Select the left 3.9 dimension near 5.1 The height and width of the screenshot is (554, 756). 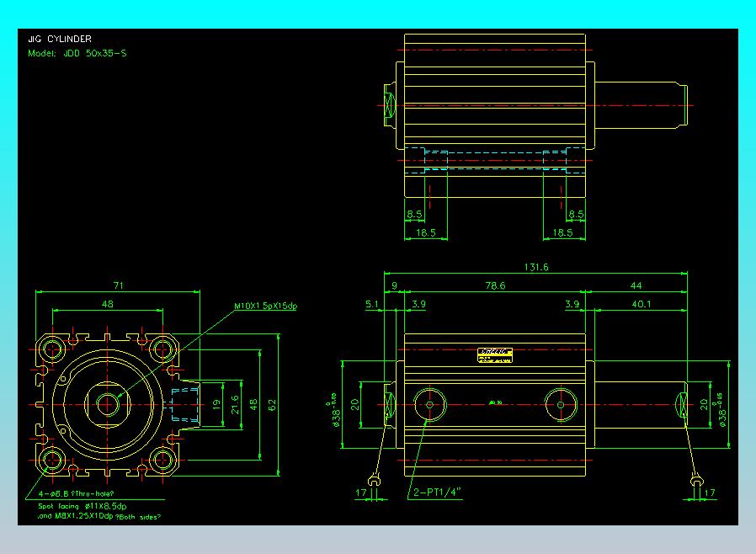pyautogui.click(x=419, y=304)
